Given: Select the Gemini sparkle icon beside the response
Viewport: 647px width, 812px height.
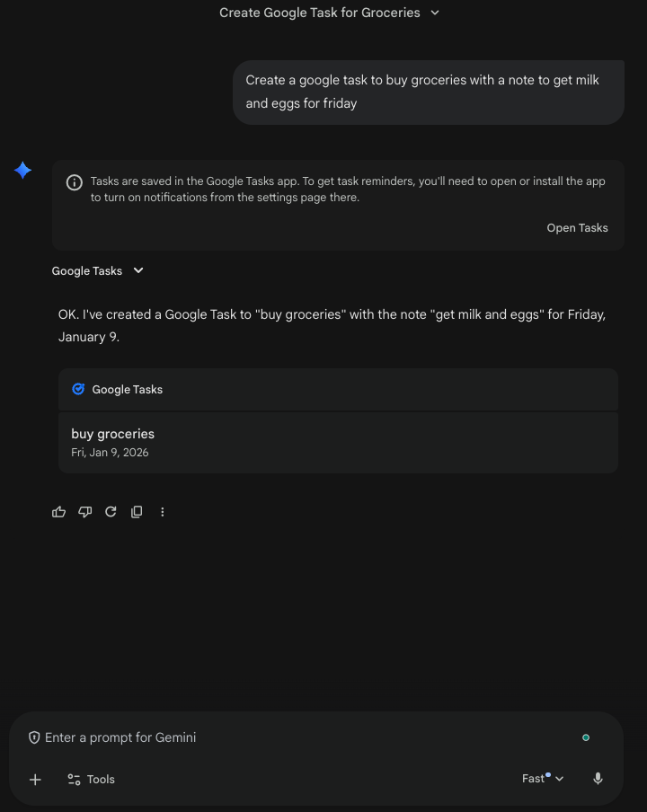Looking at the screenshot, I should (x=22, y=170).
